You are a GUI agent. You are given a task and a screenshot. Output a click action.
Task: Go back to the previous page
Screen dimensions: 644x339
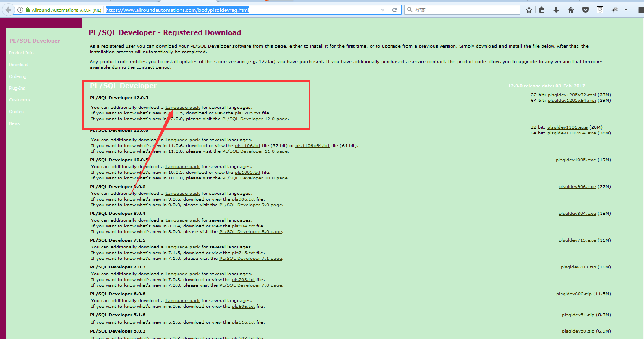coord(9,10)
